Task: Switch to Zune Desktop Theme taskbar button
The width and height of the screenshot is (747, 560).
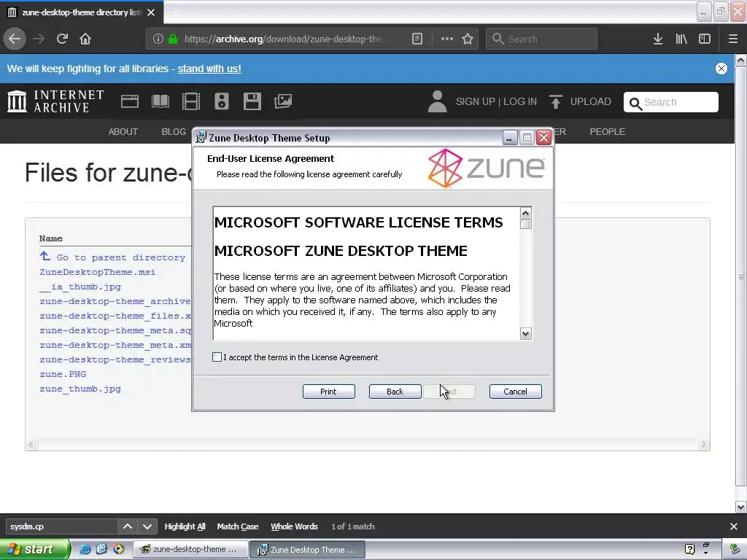Action: click(x=308, y=550)
